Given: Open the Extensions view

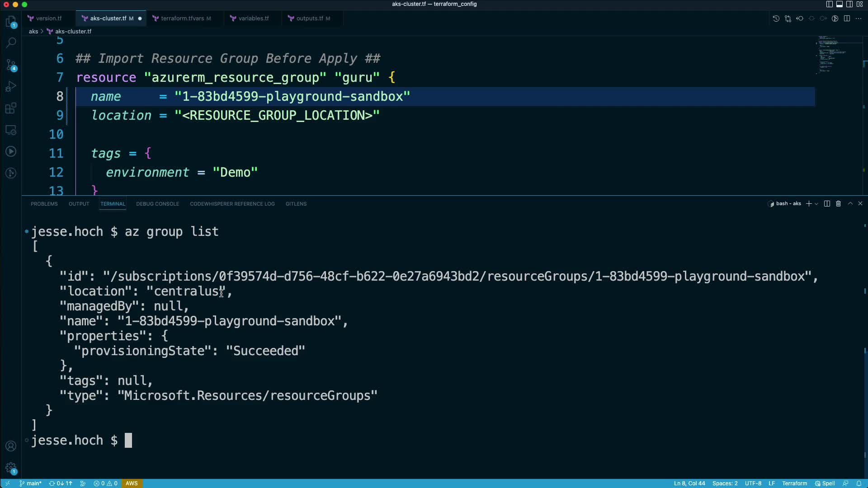Looking at the screenshot, I should click(11, 108).
